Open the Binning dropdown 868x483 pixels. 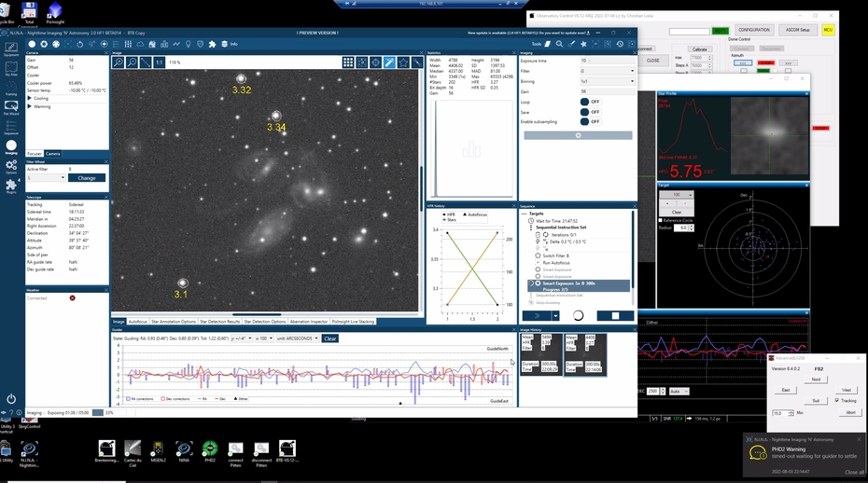point(607,81)
